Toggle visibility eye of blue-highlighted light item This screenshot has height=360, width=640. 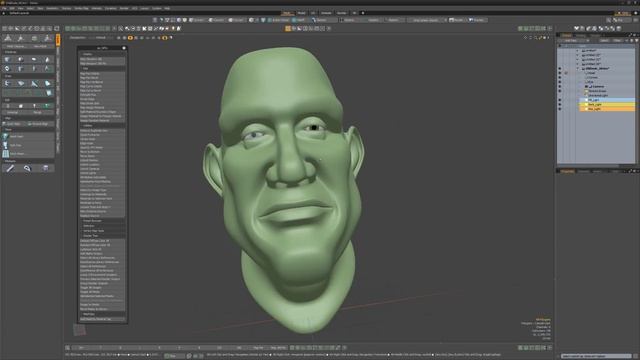tap(560, 100)
